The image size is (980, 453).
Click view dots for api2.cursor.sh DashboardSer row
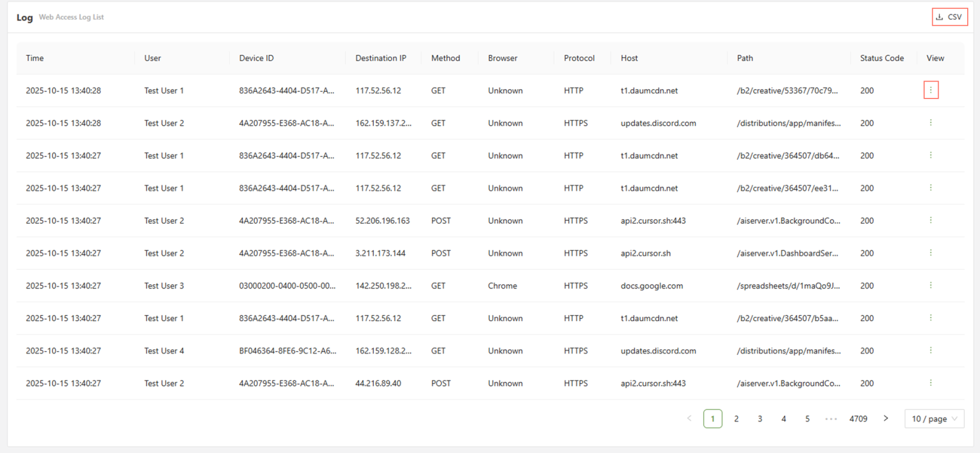click(x=930, y=253)
